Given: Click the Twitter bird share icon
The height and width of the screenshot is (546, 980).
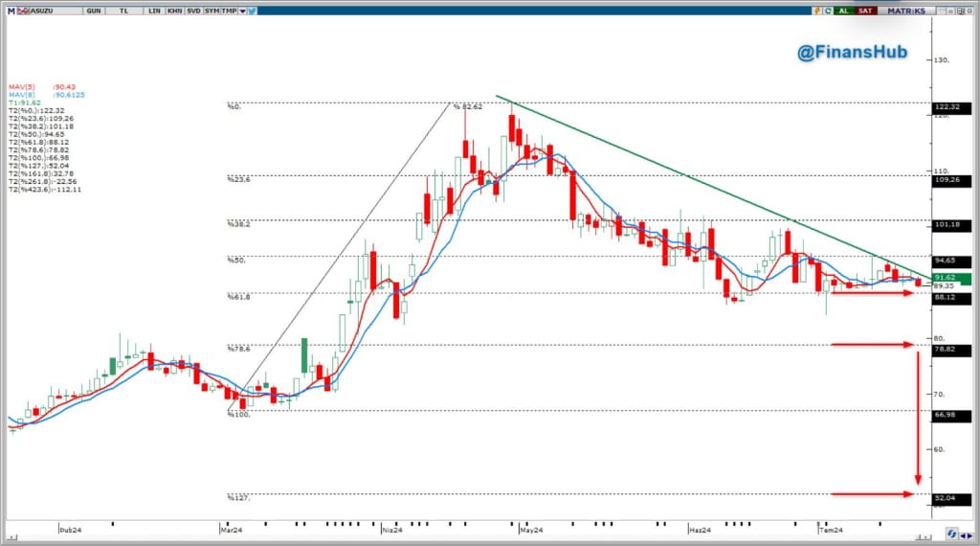Looking at the screenshot, I should 252,11.
